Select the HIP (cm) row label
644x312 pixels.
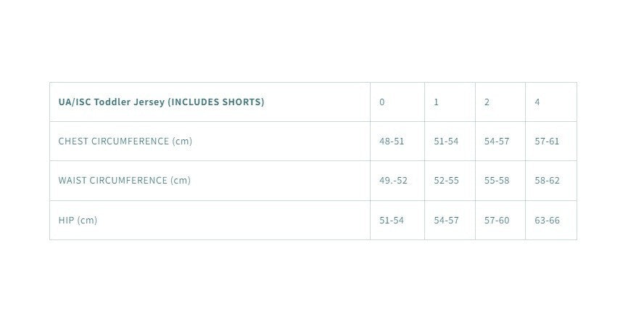tap(78, 221)
